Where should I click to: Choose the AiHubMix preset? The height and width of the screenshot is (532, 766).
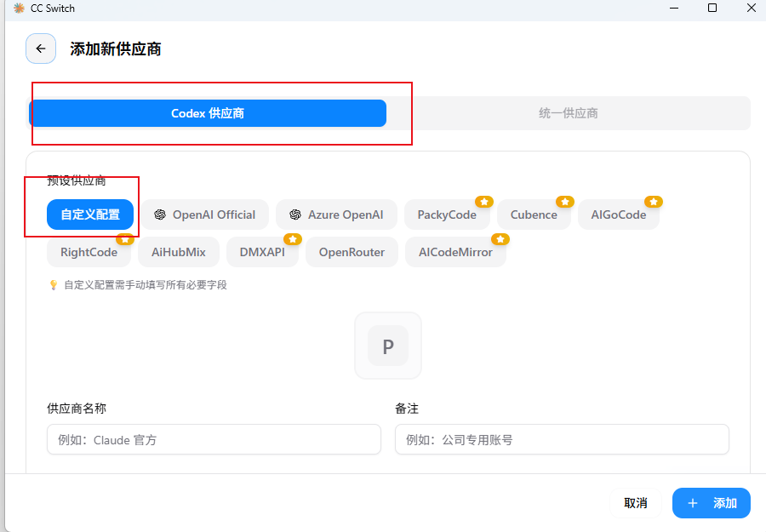coord(179,252)
